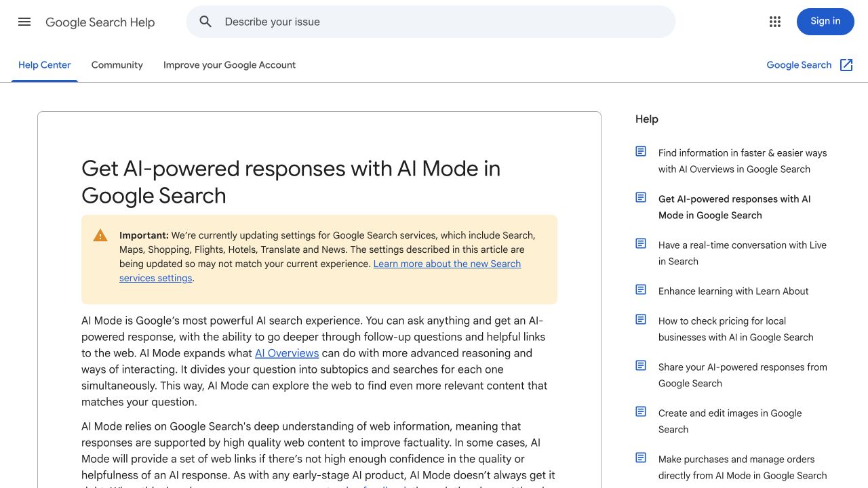This screenshot has height=488, width=868.
Task: Click the Google Search Help title
Action: point(100,22)
